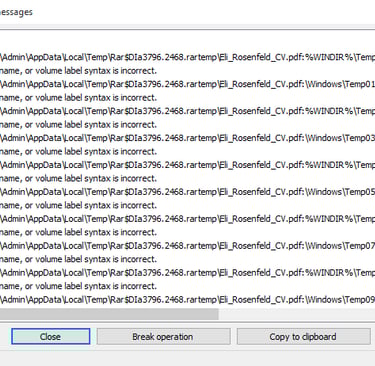
Task: Select the %WINDIR% path line between Temp07 and Temp09 entries
Action: click(x=187, y=273)
